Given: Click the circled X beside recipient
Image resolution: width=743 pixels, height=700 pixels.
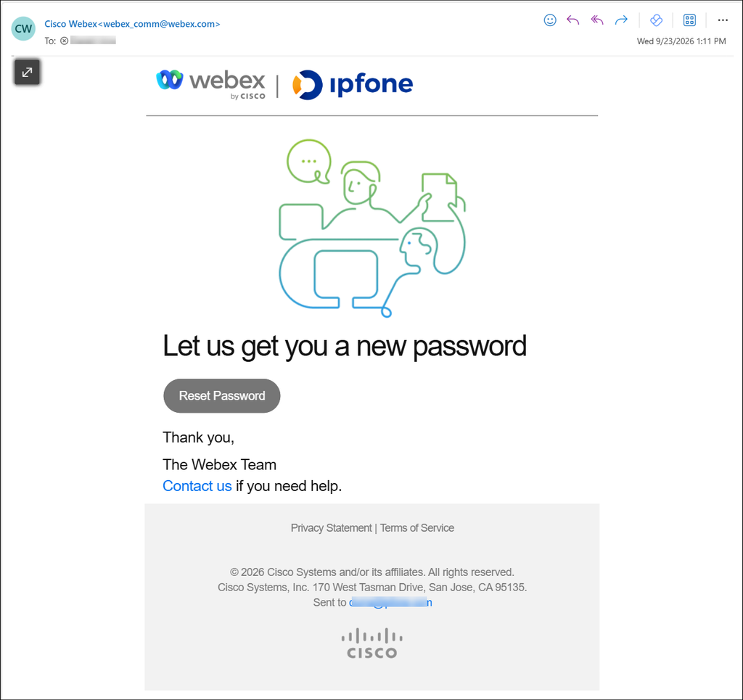Looking at the screenshot, I should click(64, 41).
